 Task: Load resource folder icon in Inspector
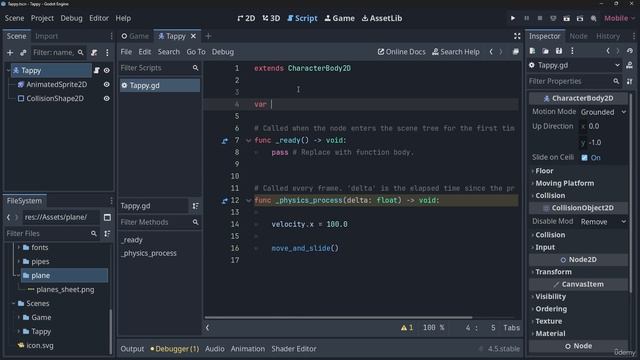coord(546,51)
